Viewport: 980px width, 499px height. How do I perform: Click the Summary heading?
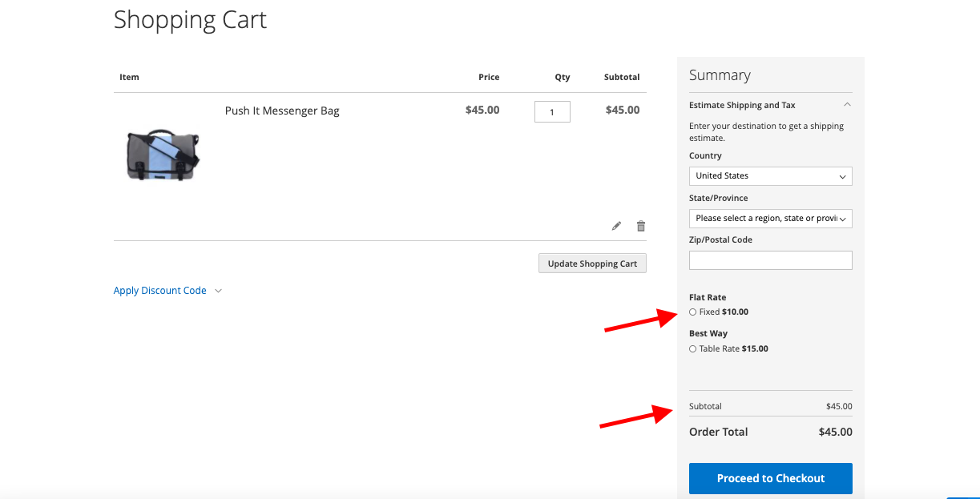coord(720,75)
